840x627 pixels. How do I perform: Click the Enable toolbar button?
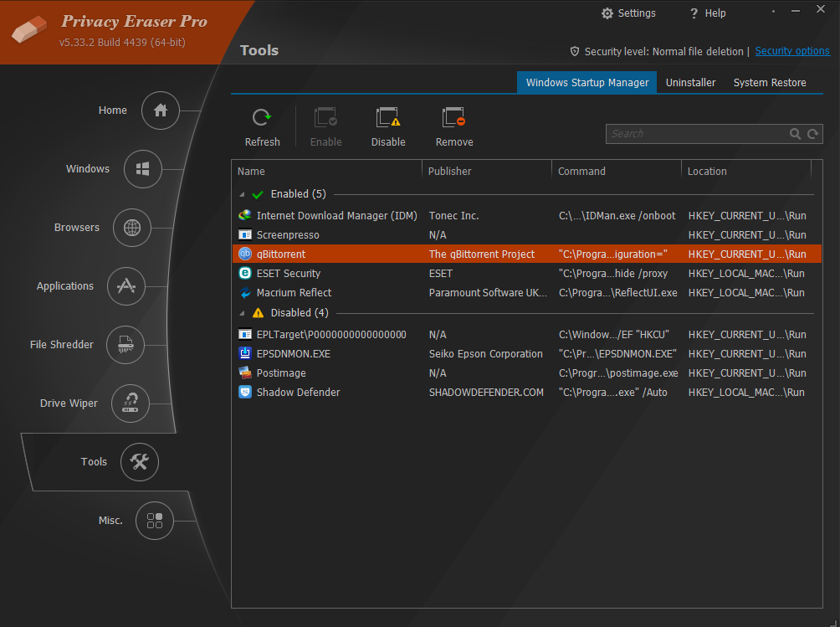325,127
